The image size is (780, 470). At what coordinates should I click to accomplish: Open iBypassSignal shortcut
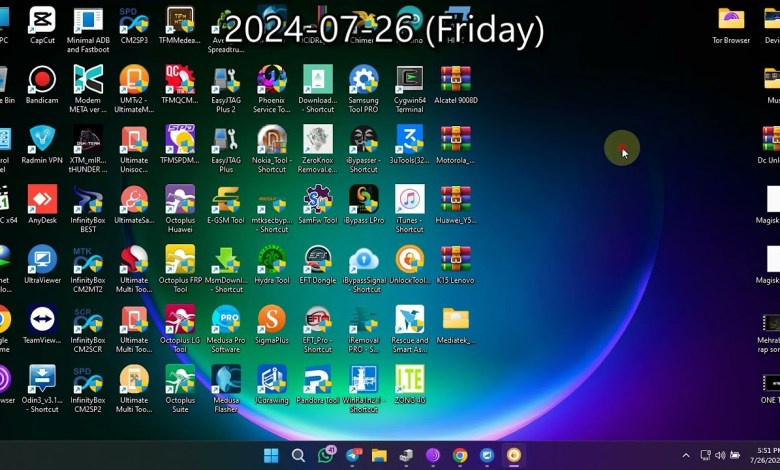(364, 259)
